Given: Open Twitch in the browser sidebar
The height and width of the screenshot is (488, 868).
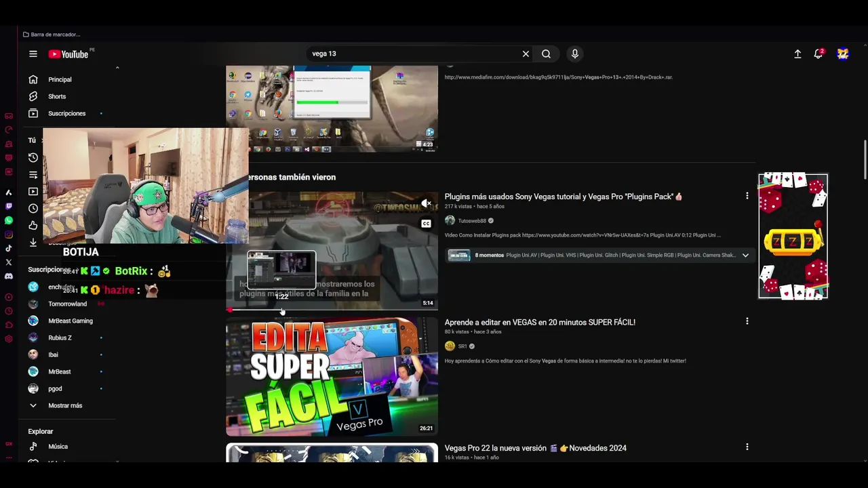Looking at the screenshot, I should pos(9,206).
